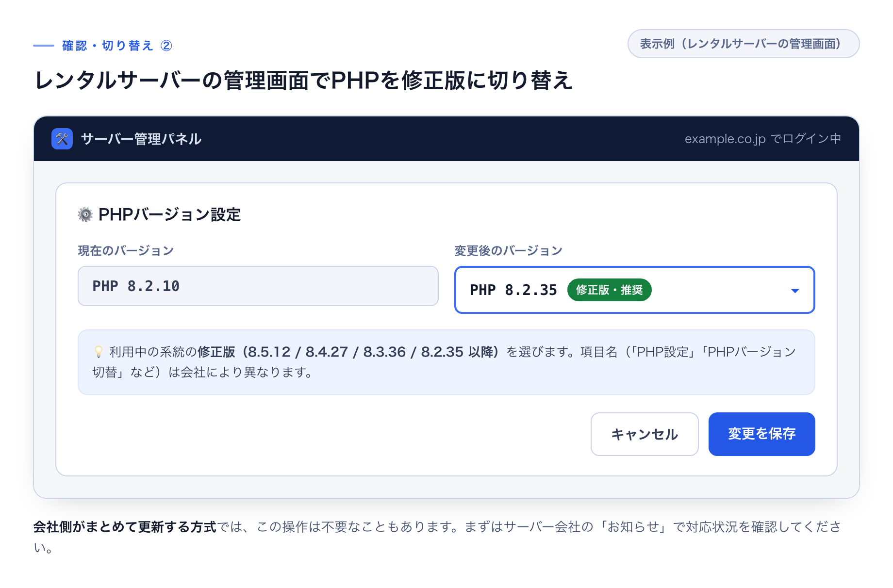Click example.co.jp でログイン中 status text

(763, 139)
